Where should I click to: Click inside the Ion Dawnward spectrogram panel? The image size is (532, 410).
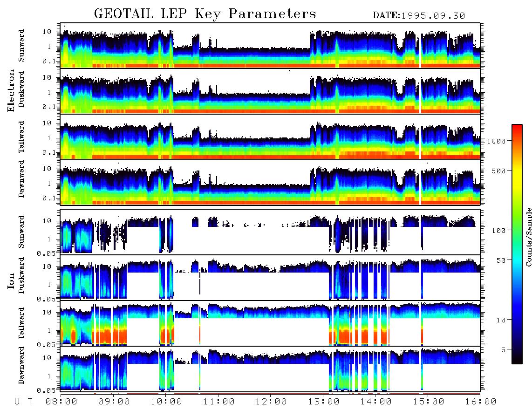(x=270, y=369)
